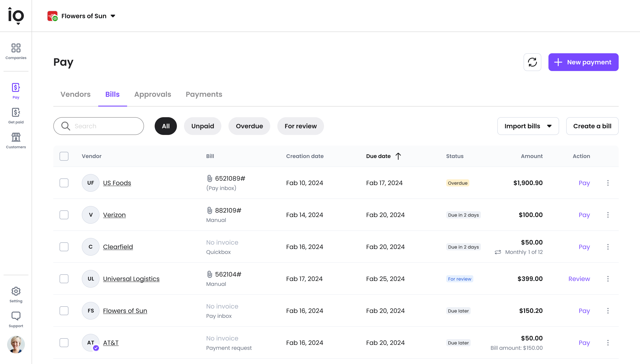Sort by the Due date column arrow
The image size is (640, 364).
coord(398,156)
